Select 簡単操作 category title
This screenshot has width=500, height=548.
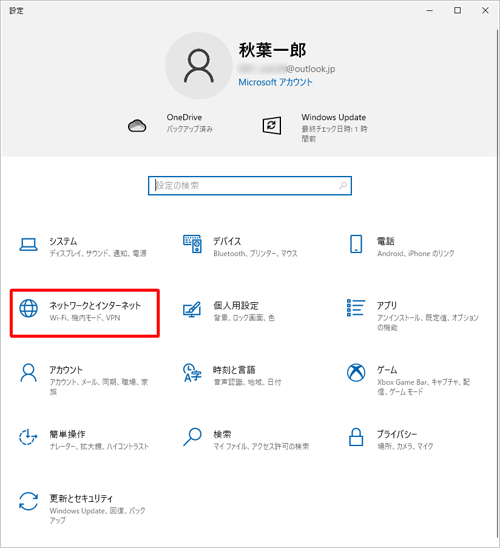(67, 434)
